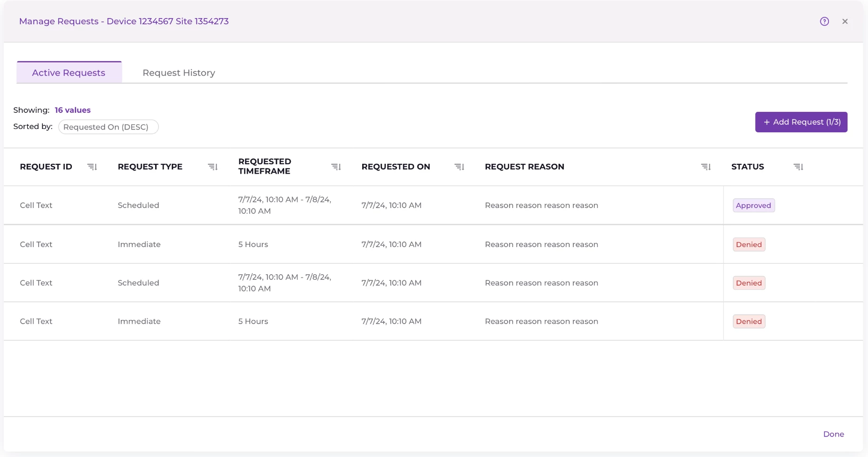This screenshot has height=457, width=868.
Task: Close the Manage Requests dialog
Action: [x=845, y=21]
